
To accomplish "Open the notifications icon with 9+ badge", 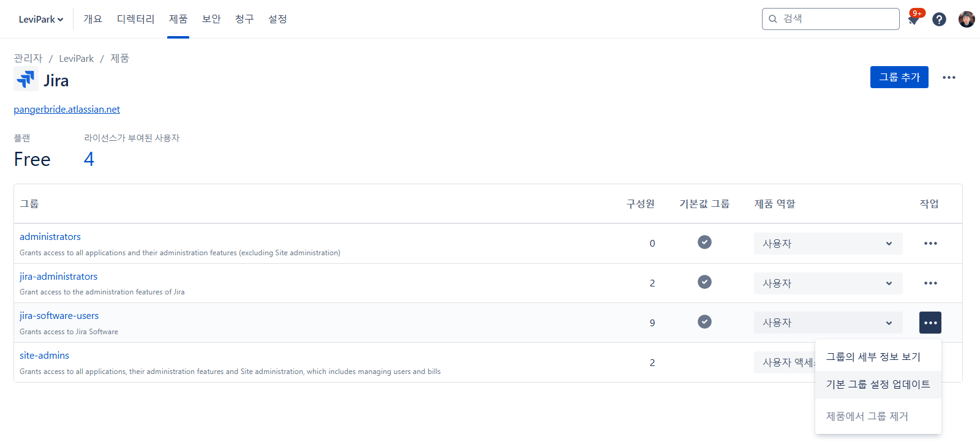I will tap(914, 19).
